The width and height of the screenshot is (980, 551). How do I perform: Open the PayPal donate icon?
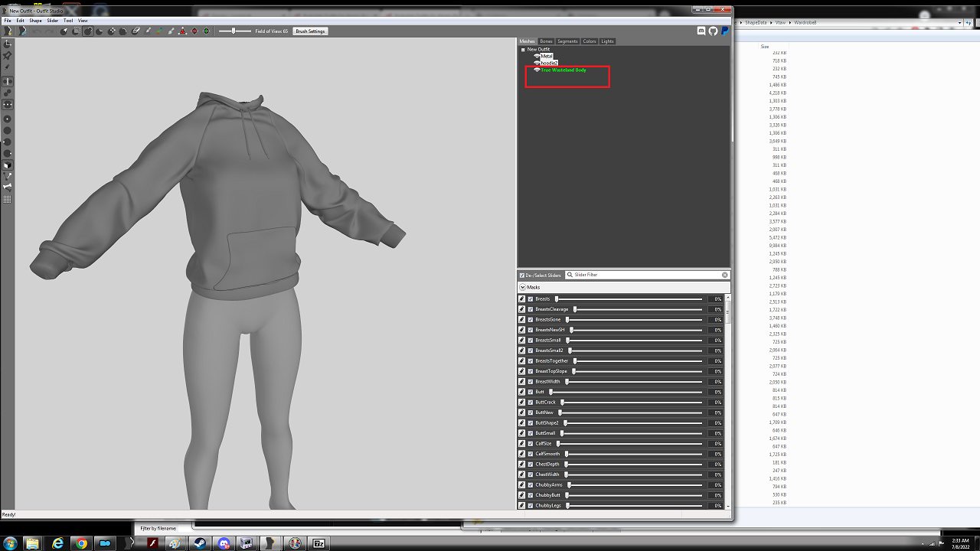tap(724, 31)
